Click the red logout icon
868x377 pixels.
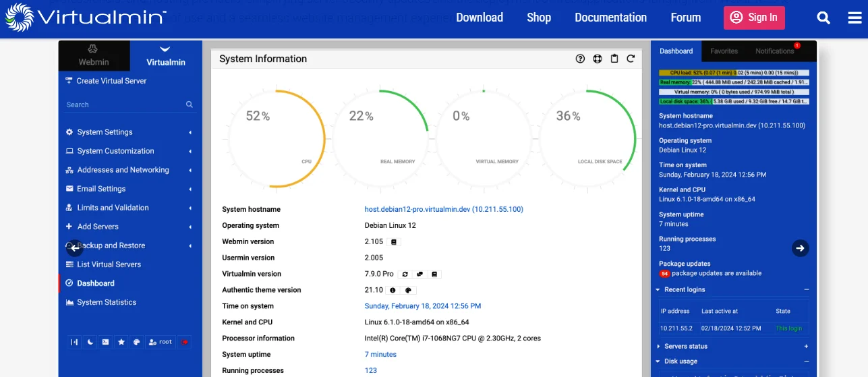point(183,342)
